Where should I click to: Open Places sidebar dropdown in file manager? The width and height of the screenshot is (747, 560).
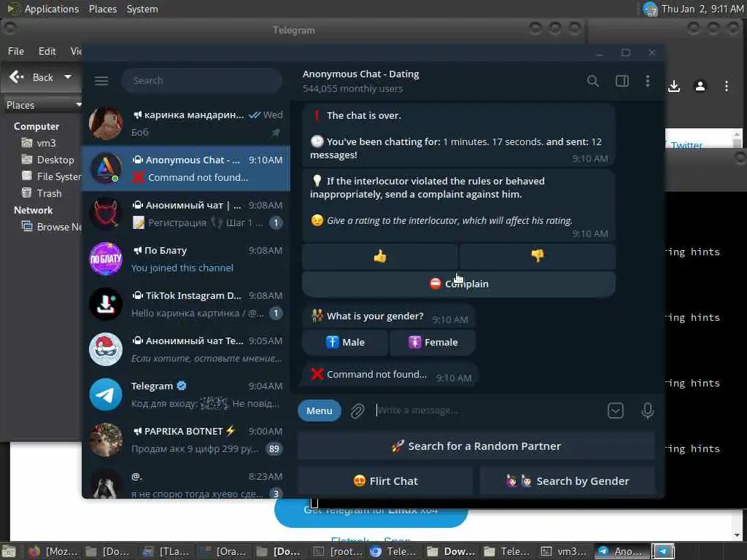[43, 105]
